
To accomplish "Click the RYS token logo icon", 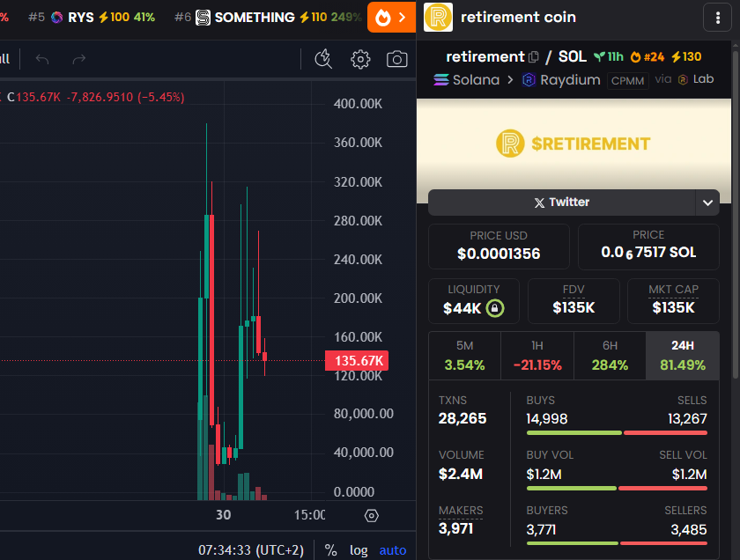I will point(56,18).
